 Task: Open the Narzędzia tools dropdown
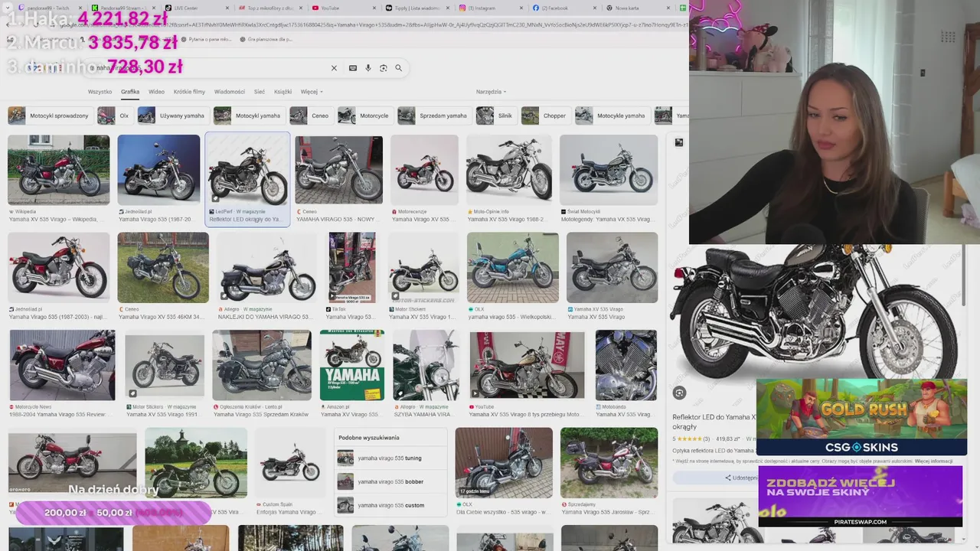point(491,92)
